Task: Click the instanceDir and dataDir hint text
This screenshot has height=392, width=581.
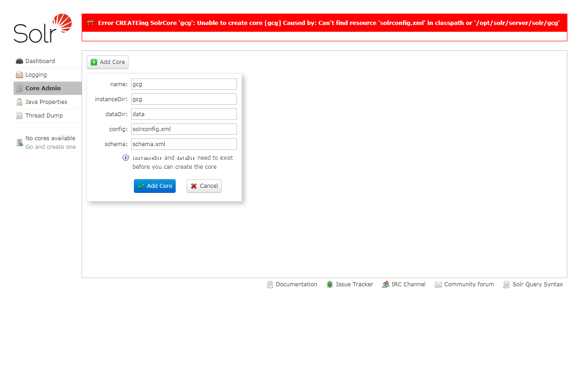Action: coord(182,162)
